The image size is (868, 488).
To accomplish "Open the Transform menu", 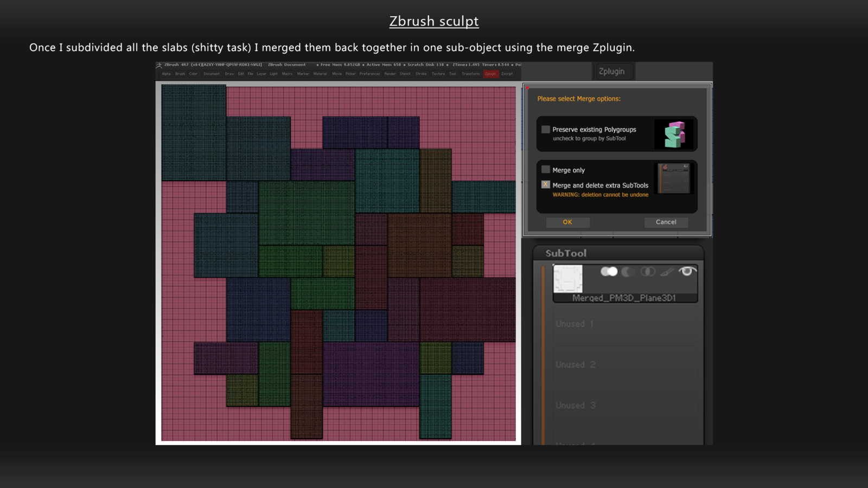I will pyautogui.click(x=471, y=74).
